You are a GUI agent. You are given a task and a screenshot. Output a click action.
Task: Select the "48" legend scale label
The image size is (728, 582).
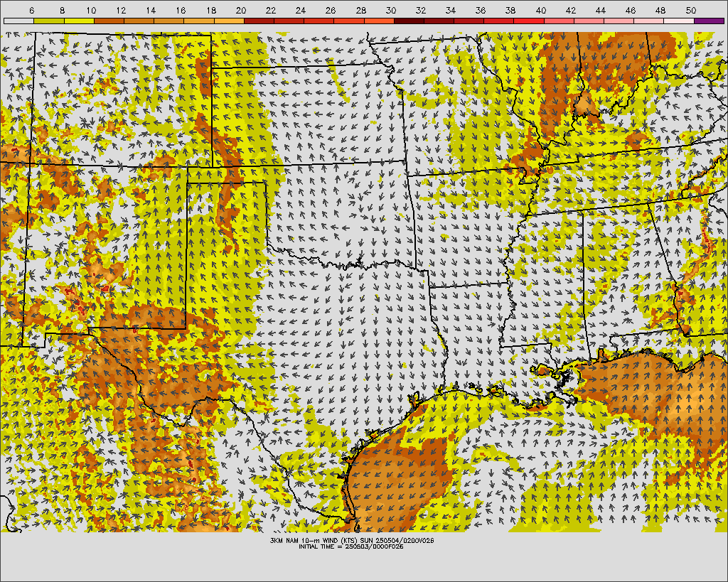coord(660,10)
